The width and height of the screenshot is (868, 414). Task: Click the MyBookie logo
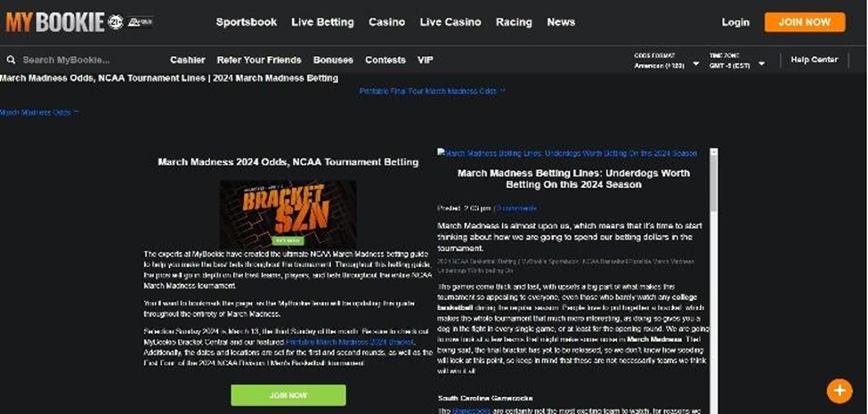click(x=54, y=21)
